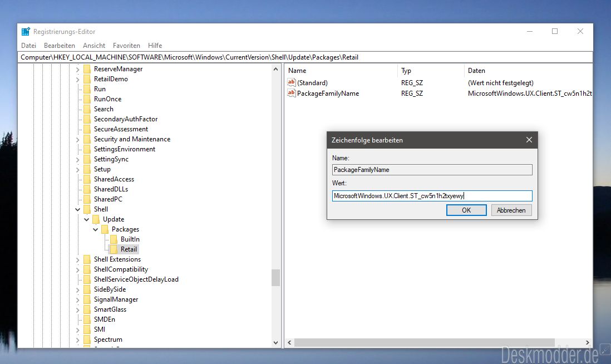Click into the Wert value field
The image size is (611, 364).
(432, 196)
